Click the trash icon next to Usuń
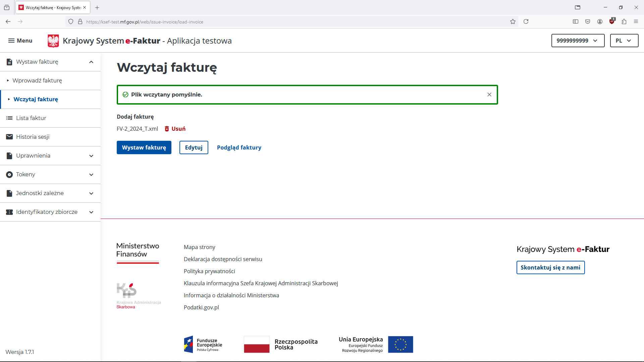The image size is (644, 362). coord(167,129)
